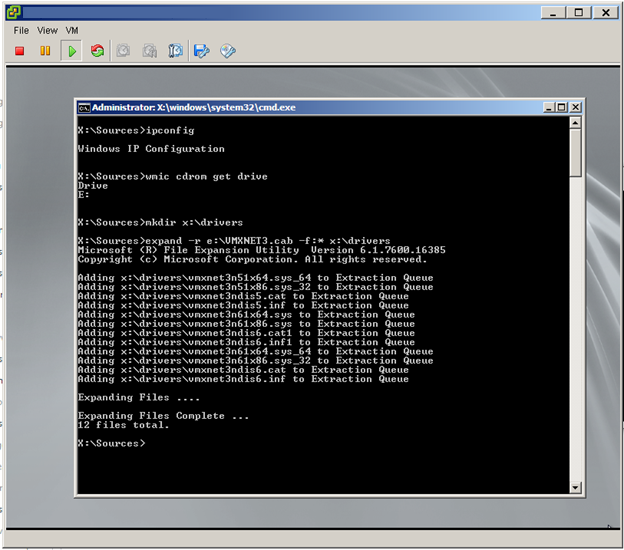Click the 'vmxnet3ndis6.inf1' line
Viewport: 624px width, 550px height.
246,342
